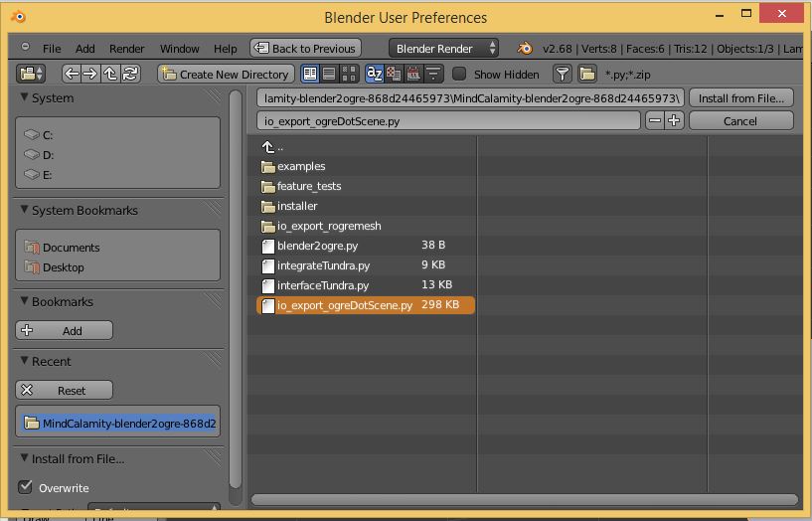The image size is (812, 521).
Task: Sort files by size
Action: [433, 74]
